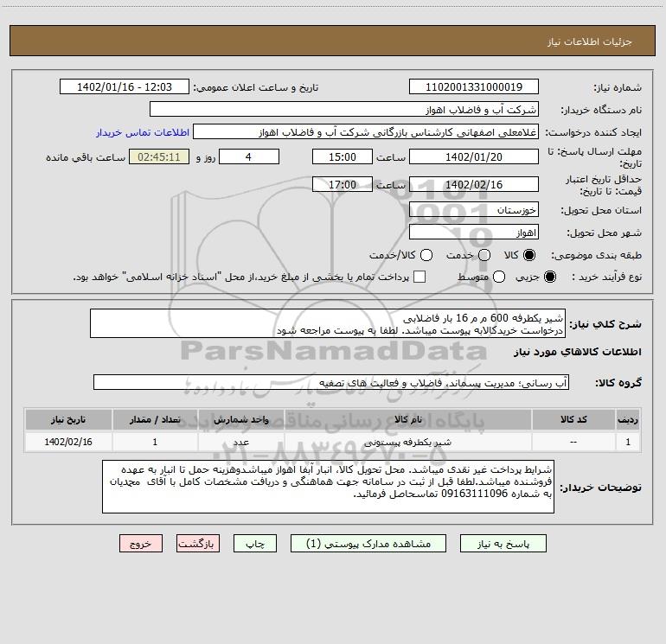Click the شهر محل تحویل field اهواز
Image resolution: width=666 pixels, height=644 pixels.
474,233
